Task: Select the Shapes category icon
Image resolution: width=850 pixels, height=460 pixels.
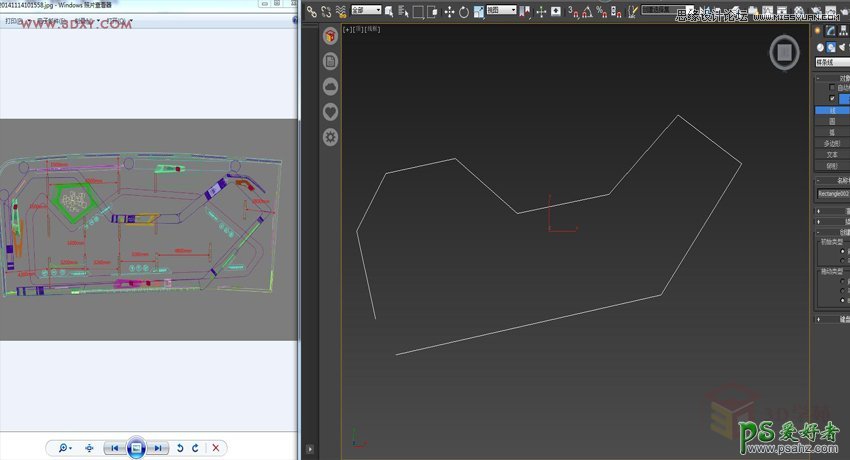Action: pyautogui.click(x=831, y=48)
